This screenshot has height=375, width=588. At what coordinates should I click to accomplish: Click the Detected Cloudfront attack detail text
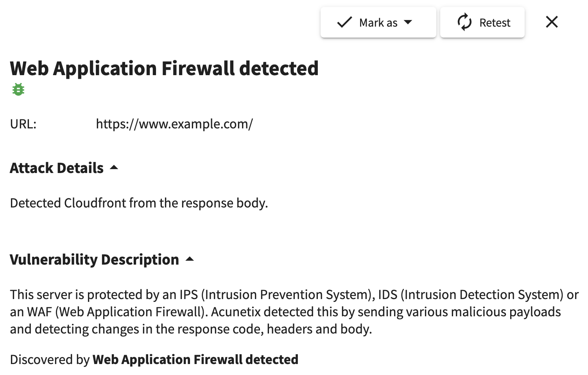coord(139,203)
